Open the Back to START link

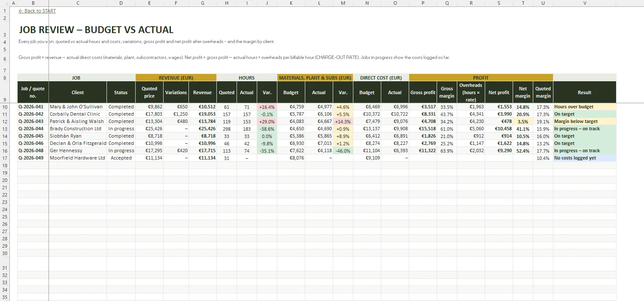[37, 11]
